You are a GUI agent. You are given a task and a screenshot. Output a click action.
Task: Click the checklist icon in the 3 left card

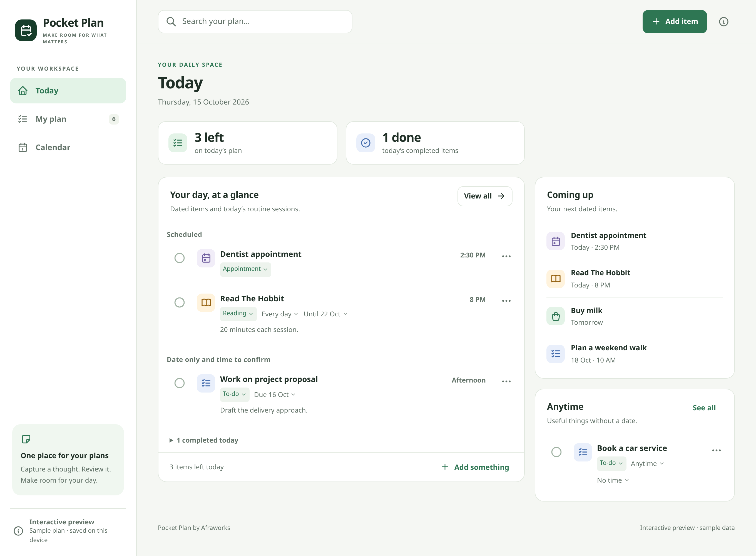click(178, 143)
